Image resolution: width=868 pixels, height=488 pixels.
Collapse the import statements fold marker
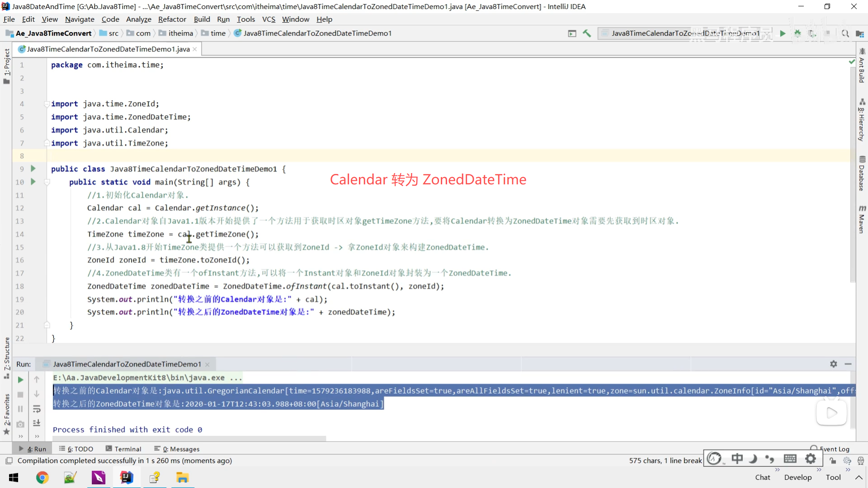pos(47,104)
